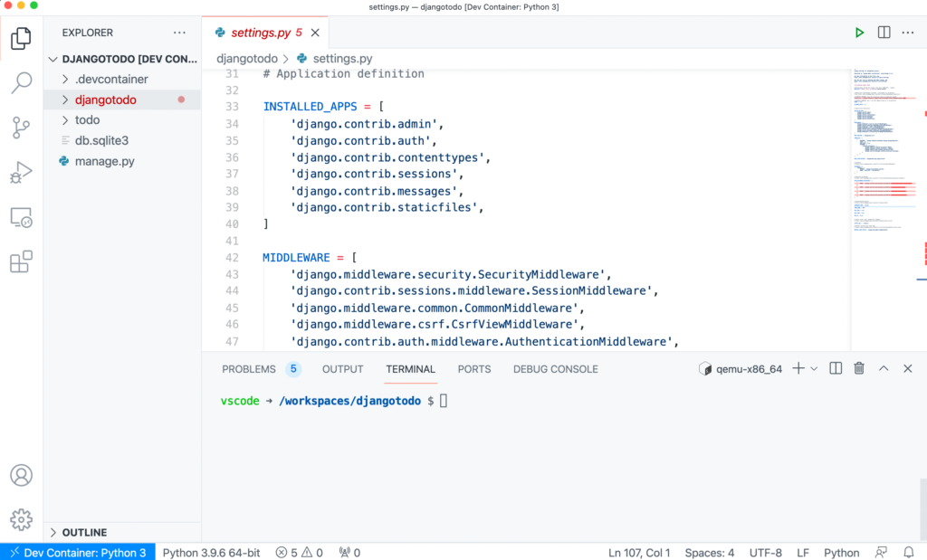Click the Dev Container: Python 3 remote indicator

click(x=78, y=553)
